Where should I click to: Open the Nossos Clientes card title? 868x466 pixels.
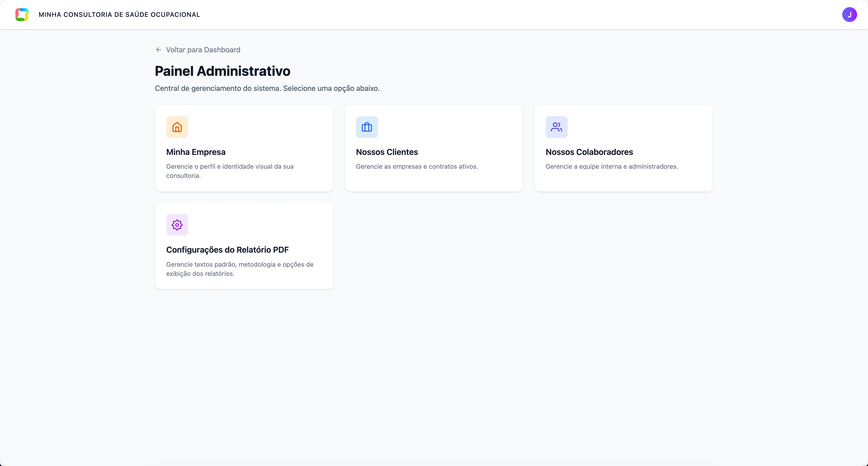coord(387,152)
